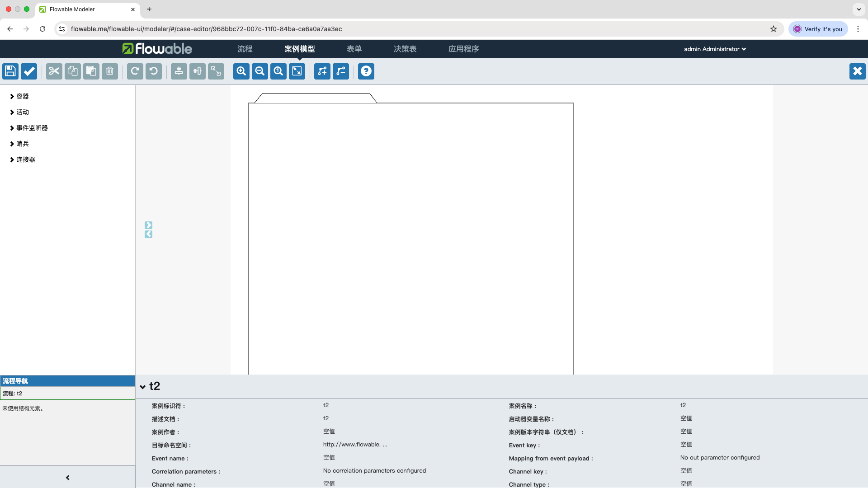Collapse the t2 properties panel
Viewport: 868px width, 488px height.
pos(143,387)
